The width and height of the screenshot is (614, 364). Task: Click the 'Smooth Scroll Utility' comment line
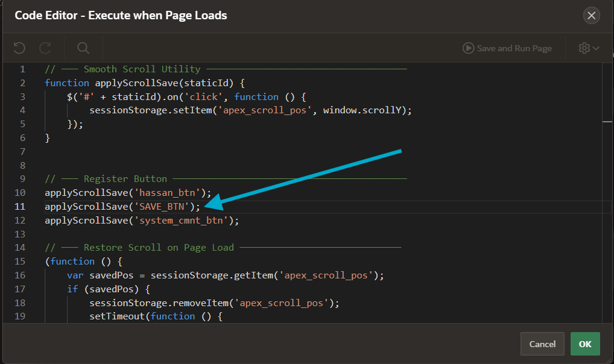pyautogui.click(x=142, y=69)
